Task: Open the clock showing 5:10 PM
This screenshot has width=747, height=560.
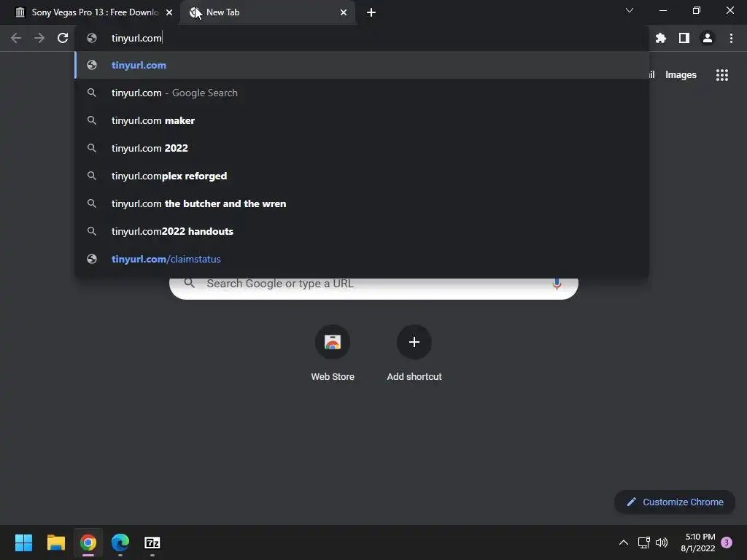Action: pos(698,542)
